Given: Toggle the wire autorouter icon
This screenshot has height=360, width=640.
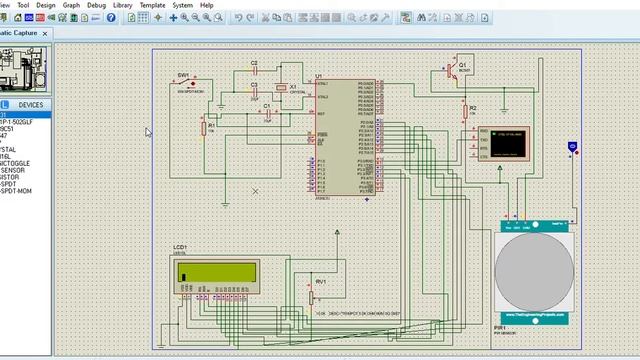Looking at the screenshot, I should 406,18.
